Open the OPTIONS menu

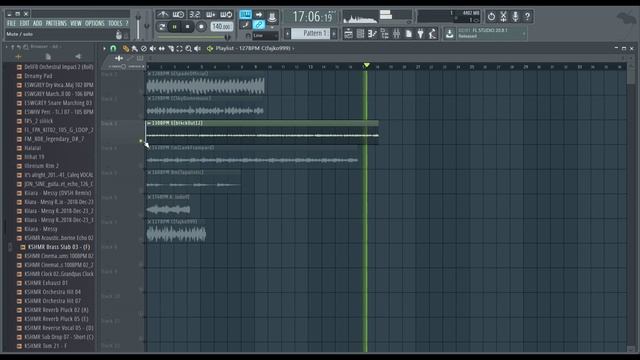coord(95,23)
